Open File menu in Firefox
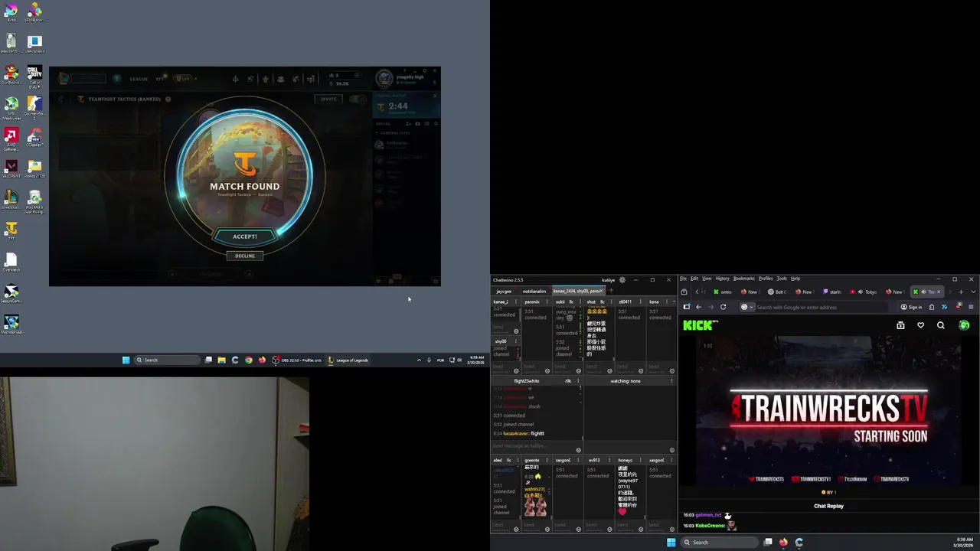The image size is (980, 551). pos(683,279)
